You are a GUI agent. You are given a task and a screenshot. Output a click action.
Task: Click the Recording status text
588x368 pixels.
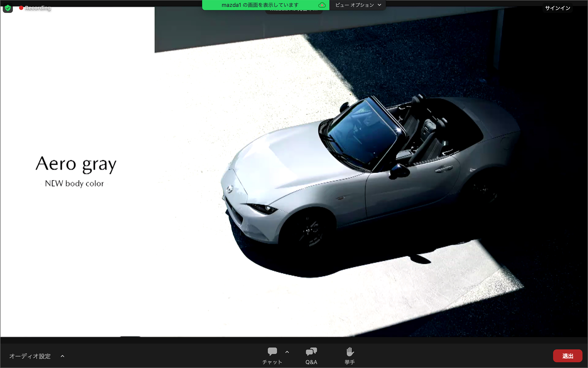(x=38, y=8)
